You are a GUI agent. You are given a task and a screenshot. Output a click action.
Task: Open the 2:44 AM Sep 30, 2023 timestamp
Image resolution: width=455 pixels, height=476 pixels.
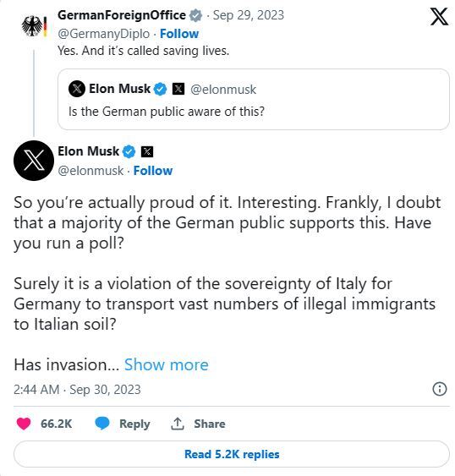(x=77, y=390)
